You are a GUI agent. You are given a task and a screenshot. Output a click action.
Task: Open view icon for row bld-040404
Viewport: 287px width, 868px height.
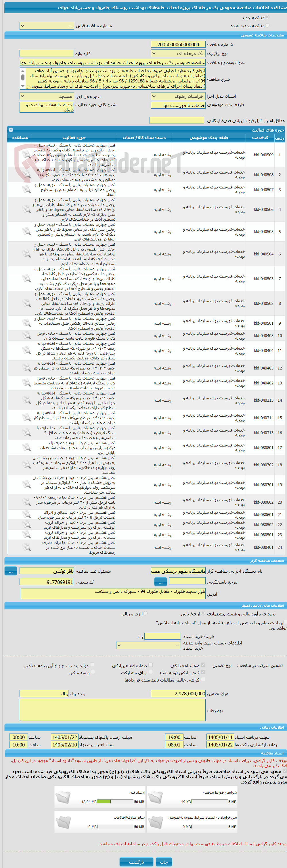pos(26,351)
